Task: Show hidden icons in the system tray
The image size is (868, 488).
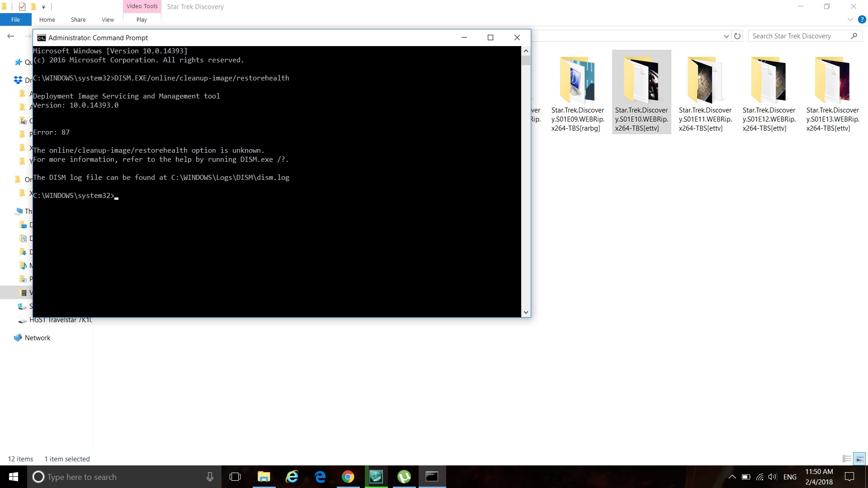Action: pos(732,476)
